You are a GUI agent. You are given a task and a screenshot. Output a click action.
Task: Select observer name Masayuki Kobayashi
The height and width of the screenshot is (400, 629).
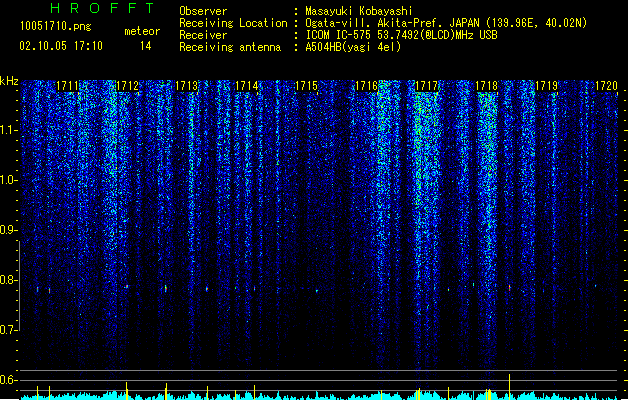pos(359,11)
